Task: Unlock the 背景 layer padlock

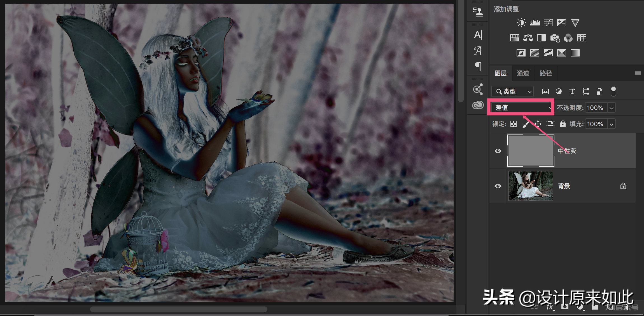Action: 623,186
